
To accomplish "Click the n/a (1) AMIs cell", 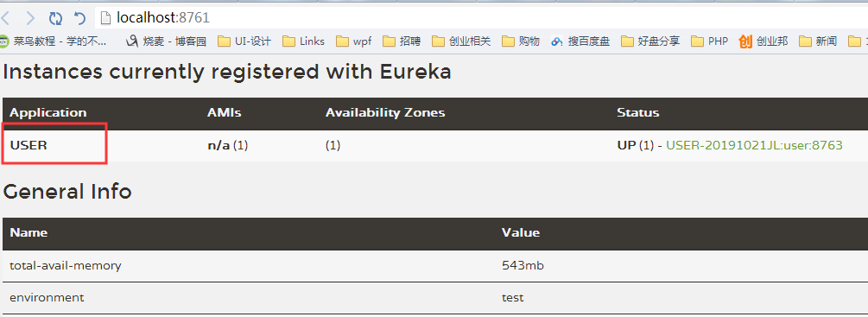I will (227, 145).
